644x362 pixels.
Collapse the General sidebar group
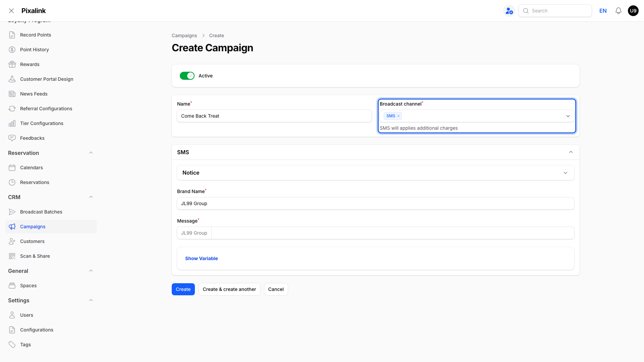[x=91, y=271]
